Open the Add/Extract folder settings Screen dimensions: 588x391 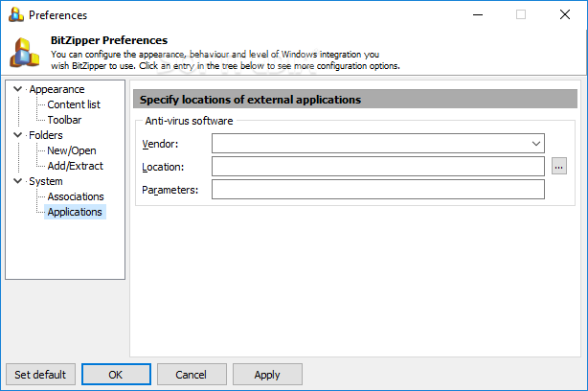[x=75, y=166]
